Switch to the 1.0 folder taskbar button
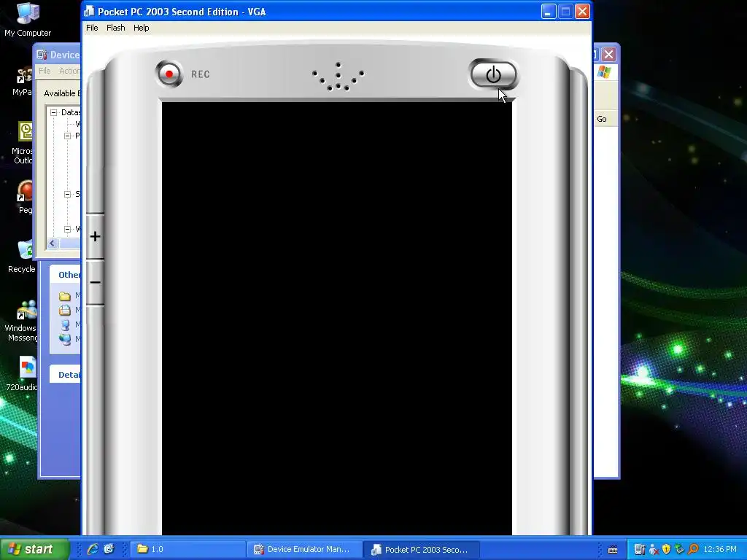 (187, 549)
